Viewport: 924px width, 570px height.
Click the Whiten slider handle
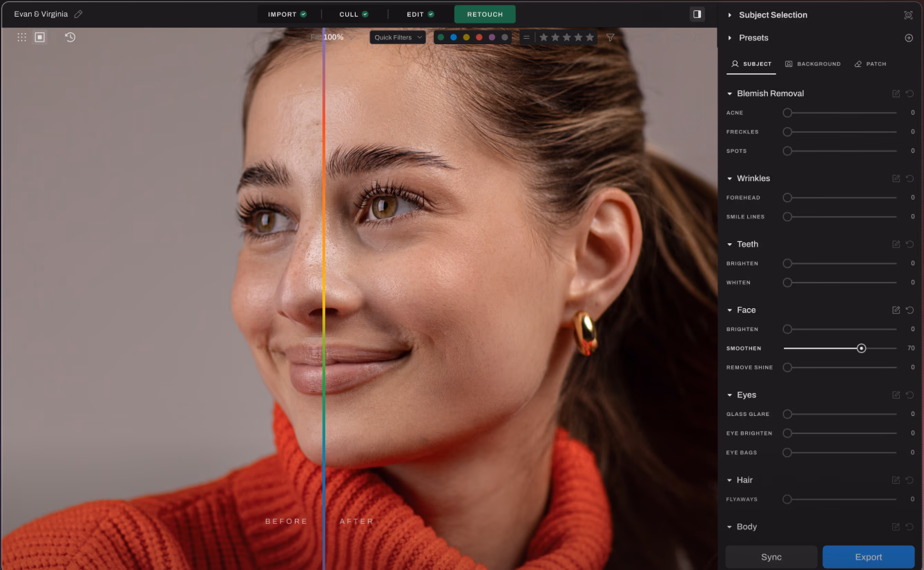[787, 283]
